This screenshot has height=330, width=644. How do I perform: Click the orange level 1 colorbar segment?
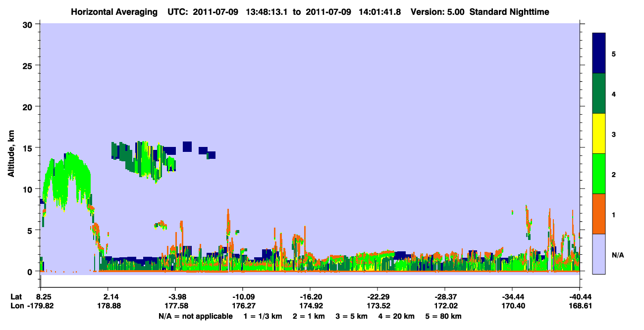(599, 214)
